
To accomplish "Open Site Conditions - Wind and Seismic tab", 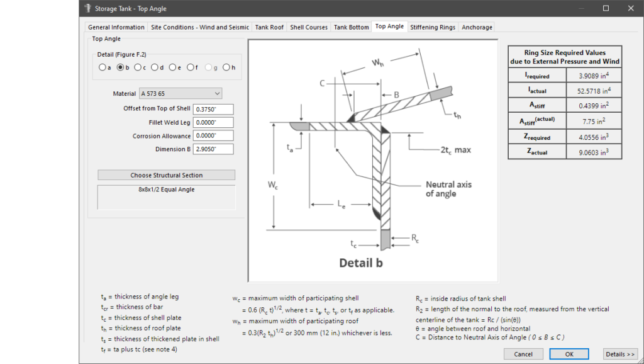I will tap(199, 27).
